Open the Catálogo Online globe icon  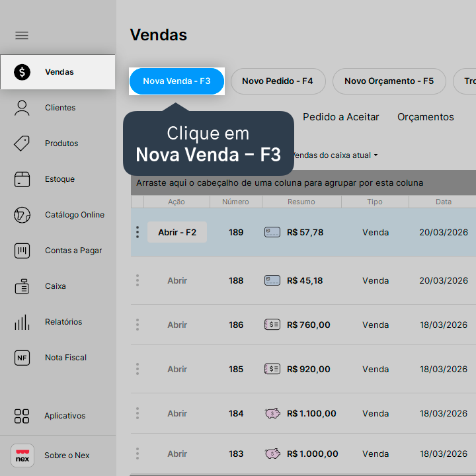click(22, 215)
